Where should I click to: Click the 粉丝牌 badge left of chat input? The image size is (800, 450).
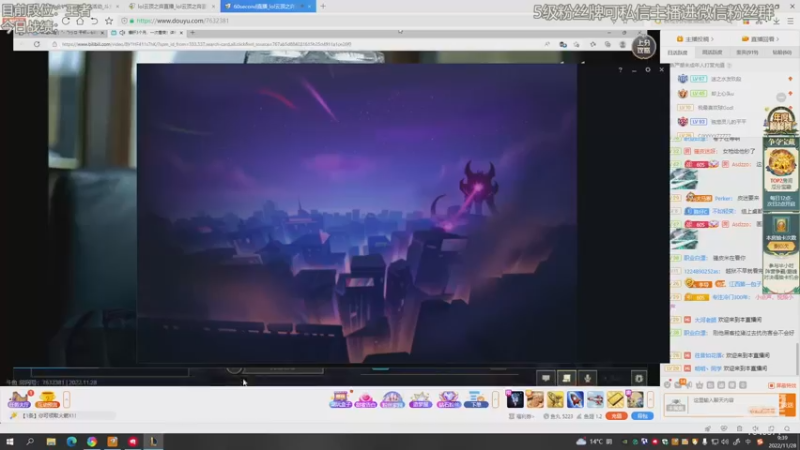click(x=676, y=406)
